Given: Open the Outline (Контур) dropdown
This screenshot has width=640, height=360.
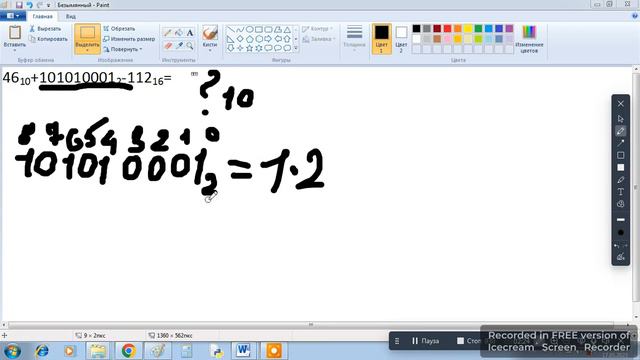Looking at the screenshot, I should pos(318,29).
